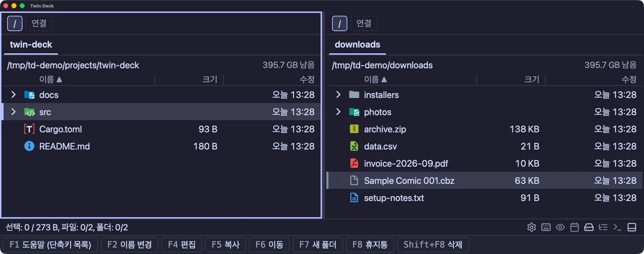Switch to the twin-deck tab
This screenshot has height=254, width=644.
(31, 45)
